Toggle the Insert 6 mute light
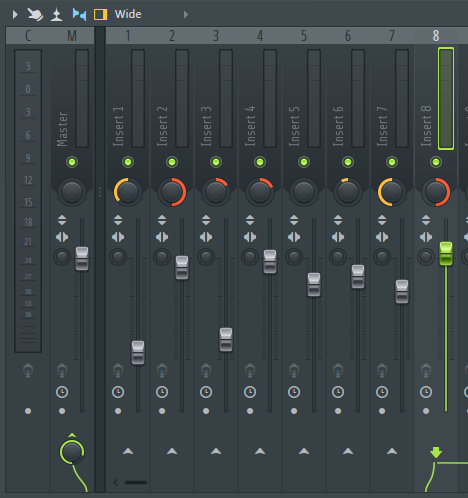This screenshot has height=498, width=468. pos(348,162)
